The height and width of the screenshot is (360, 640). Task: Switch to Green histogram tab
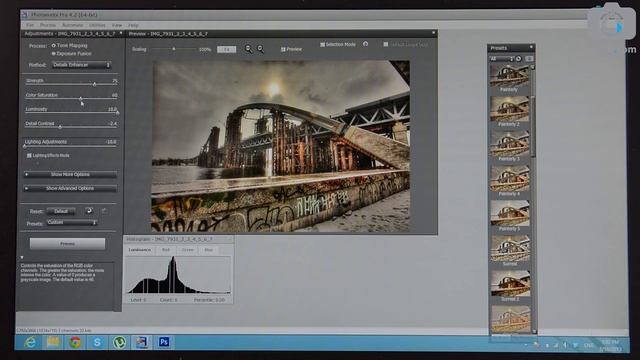(187, 250)
